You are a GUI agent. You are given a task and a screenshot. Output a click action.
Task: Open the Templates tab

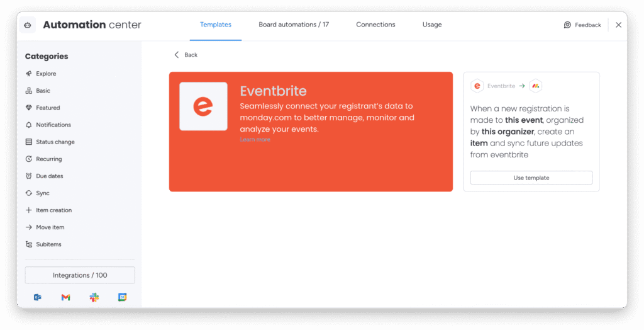[x=216, y=25]
